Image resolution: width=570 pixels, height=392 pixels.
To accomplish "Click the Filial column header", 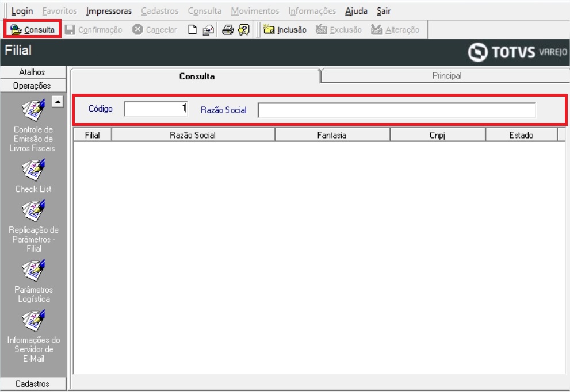I will pyautogui.click(x=93, y=135).
